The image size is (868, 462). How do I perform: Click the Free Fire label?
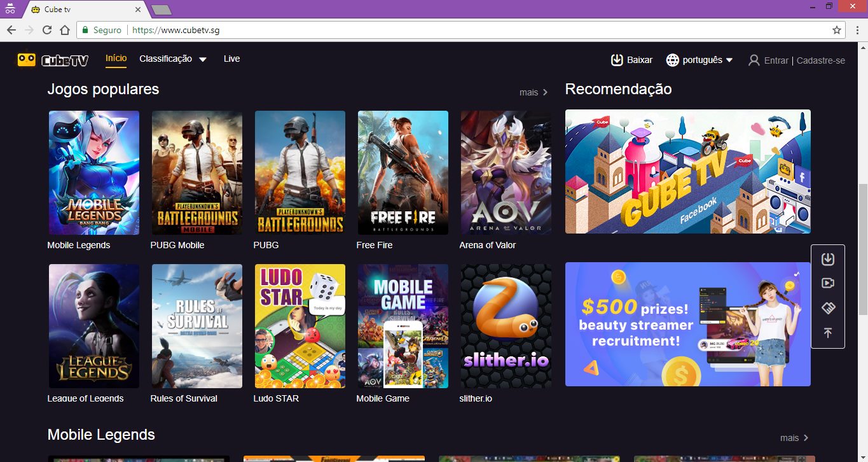click(x=375, y=245)
